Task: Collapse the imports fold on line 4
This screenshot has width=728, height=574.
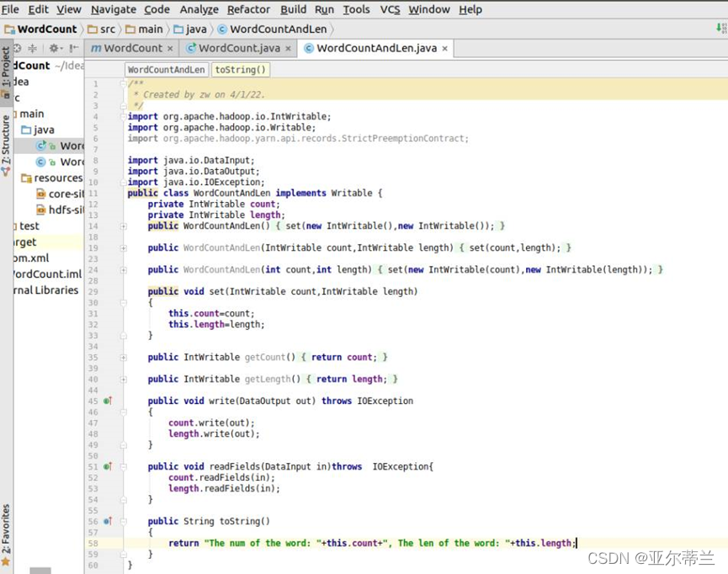Action: tap(124, 116)
